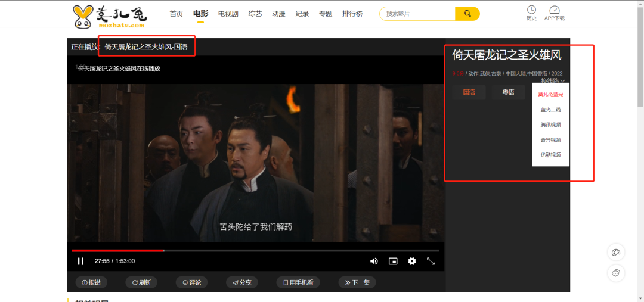Choose 蓝光二线 source from dropdown
Viewport: 644px width, 302px height.
pos(551,110)
